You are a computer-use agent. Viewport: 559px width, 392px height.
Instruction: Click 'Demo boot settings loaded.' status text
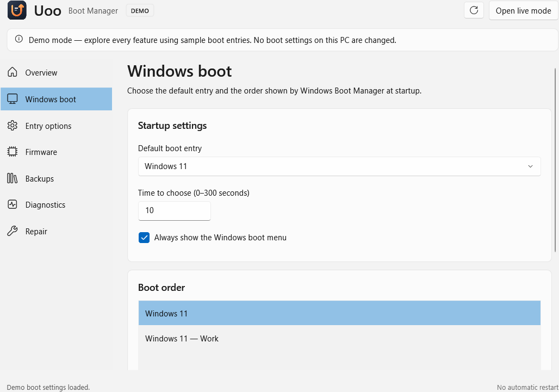pyautogui.click(x=48, y=387)
